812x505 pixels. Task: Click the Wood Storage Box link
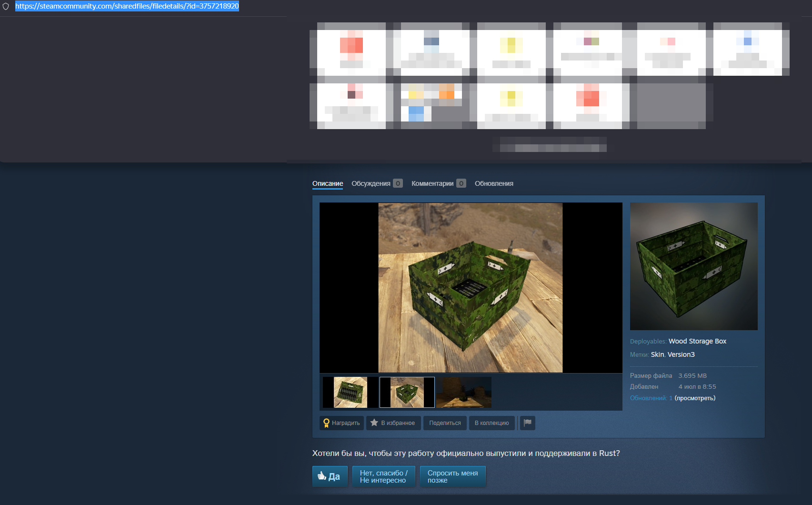tap(697, 341)
